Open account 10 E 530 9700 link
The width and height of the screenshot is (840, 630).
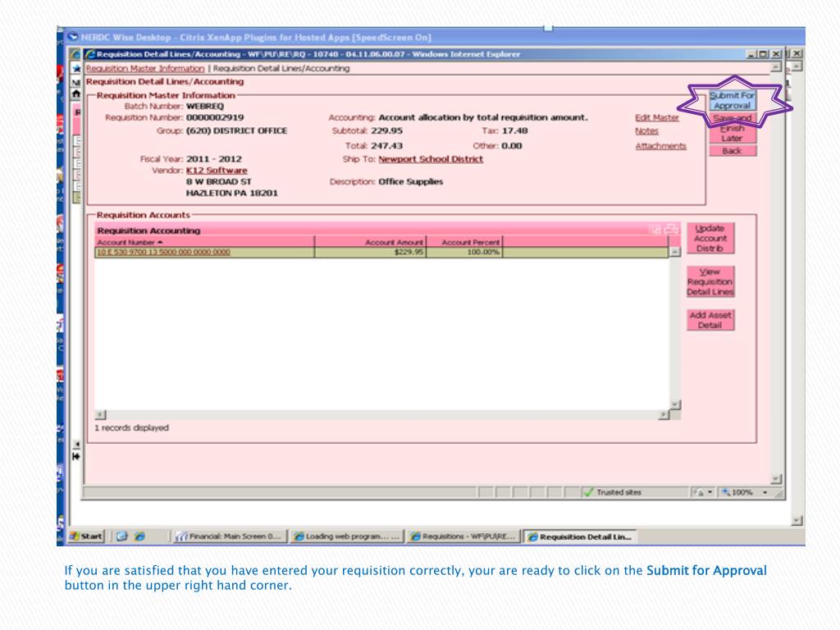tap(163, 253)
